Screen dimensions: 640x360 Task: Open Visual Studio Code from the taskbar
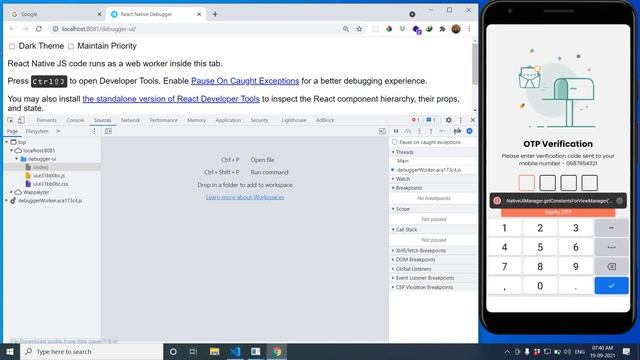coord(235,351)
